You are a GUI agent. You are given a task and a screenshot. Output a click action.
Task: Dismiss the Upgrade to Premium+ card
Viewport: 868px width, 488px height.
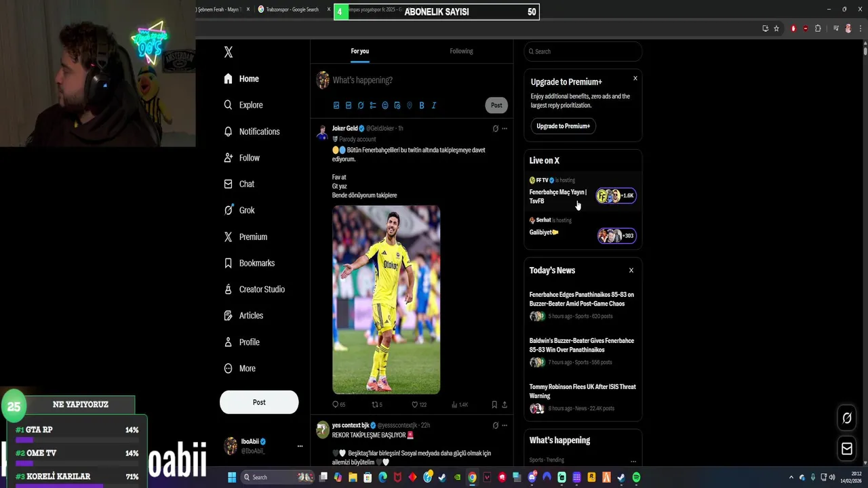point(635,79)
